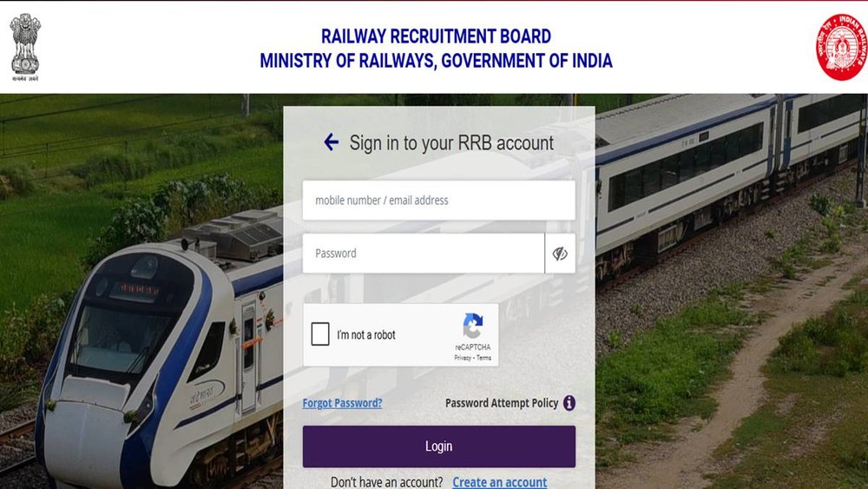Open the Create an account link

click(x=499, y=482)
